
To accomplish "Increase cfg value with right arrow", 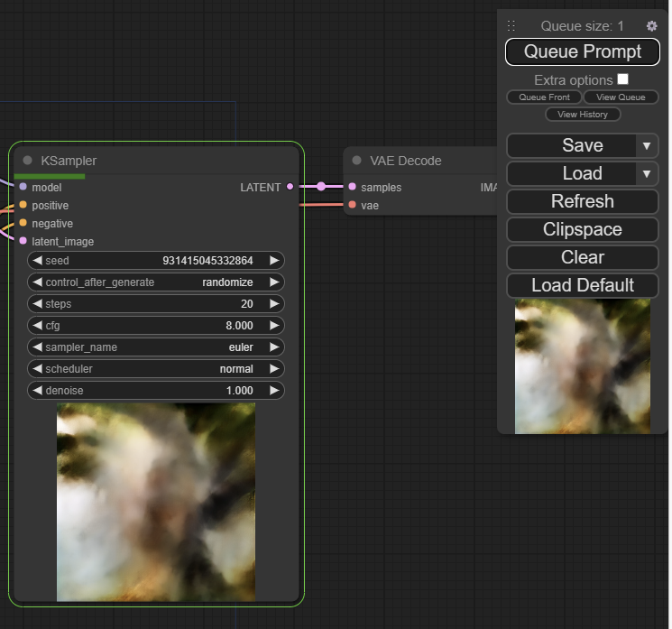I will coord(274,326).
